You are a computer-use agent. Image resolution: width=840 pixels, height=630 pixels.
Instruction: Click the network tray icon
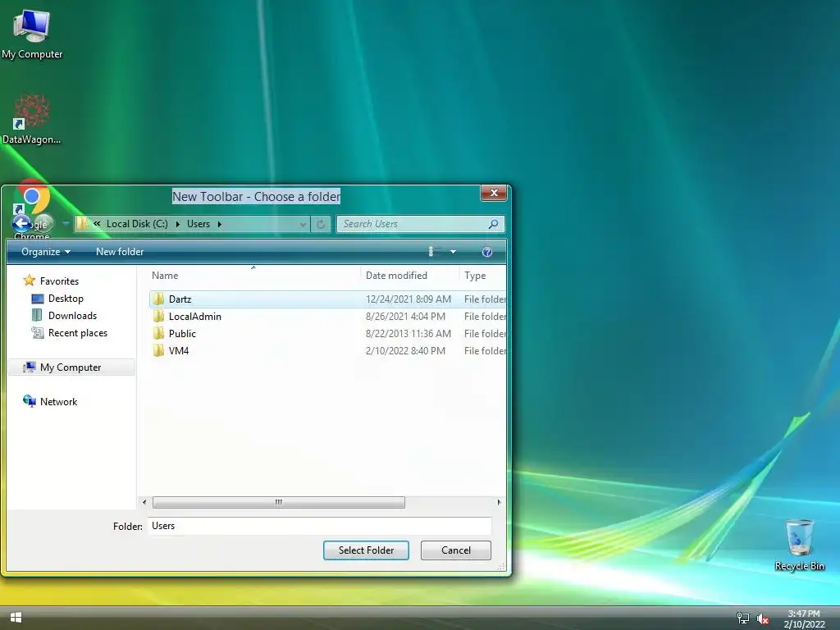[x=743, y=619]
